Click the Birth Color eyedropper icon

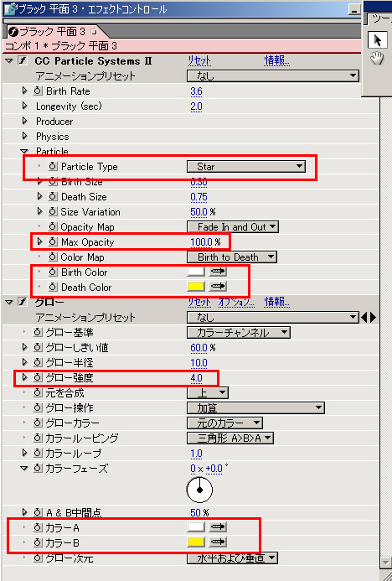(218, 272)
